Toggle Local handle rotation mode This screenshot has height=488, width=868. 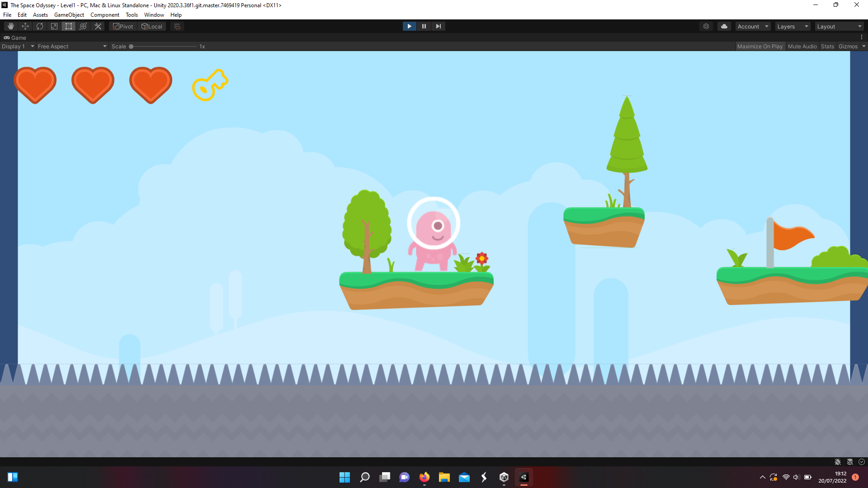(152, 26)
